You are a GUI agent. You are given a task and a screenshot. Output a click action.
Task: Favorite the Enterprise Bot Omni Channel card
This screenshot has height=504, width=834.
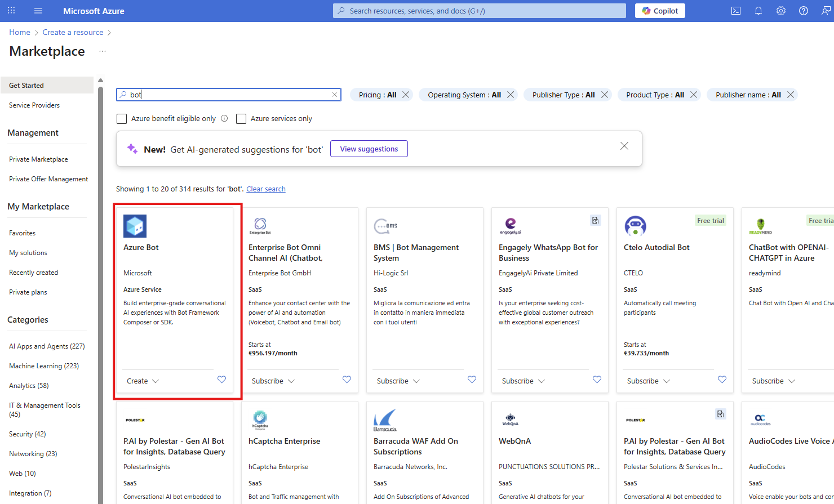(x=347, y=380)
